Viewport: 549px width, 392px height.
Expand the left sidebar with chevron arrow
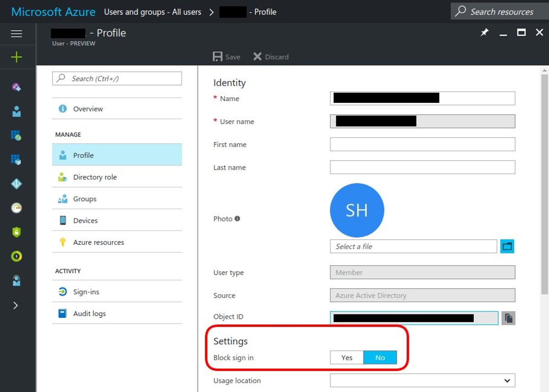pyautogui.click(x=16, y=306)
